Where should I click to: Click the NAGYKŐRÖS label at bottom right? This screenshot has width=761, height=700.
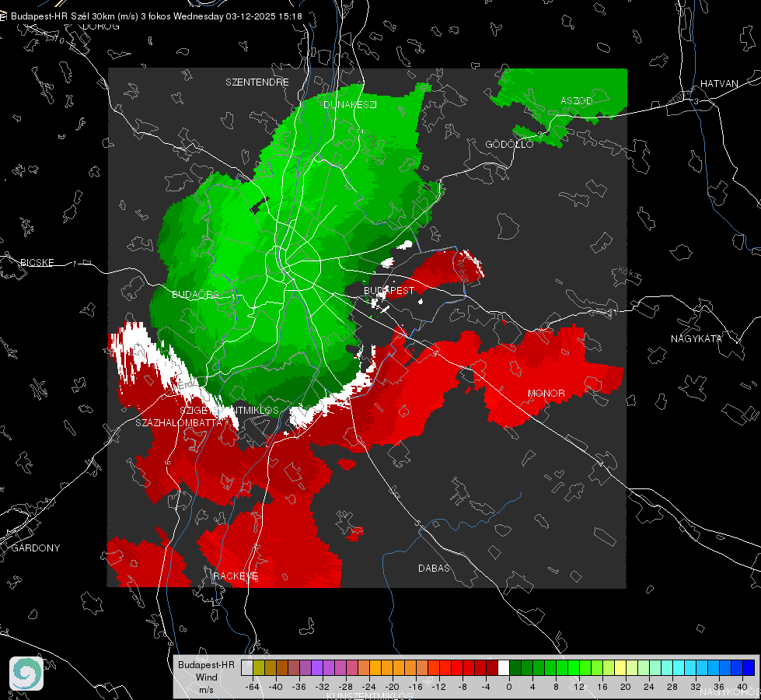coord(730,692)
